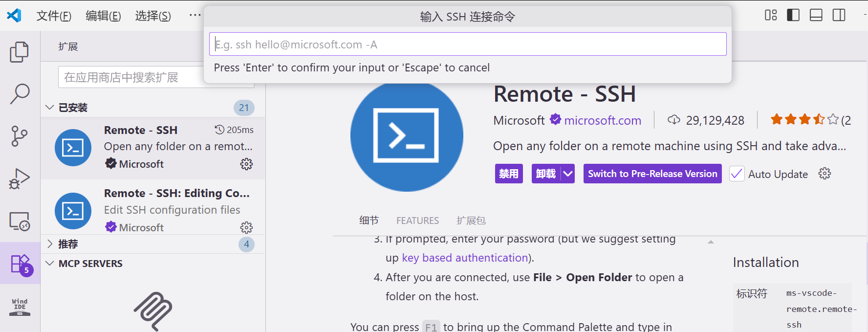Viewport: 868px width, 332px height.
Task: Select Remote - SSH: Editing Configuration extension icon
Action: [x=73, y=211]
